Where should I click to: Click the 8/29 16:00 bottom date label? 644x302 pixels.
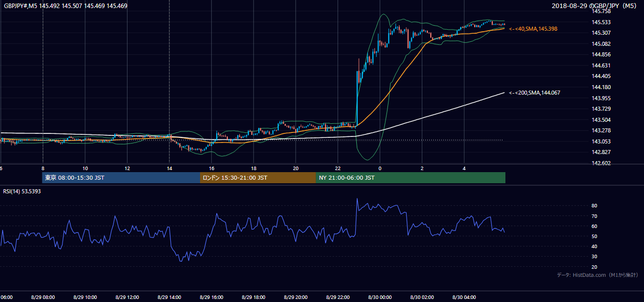pyautogui.click(x=212, y=297)
